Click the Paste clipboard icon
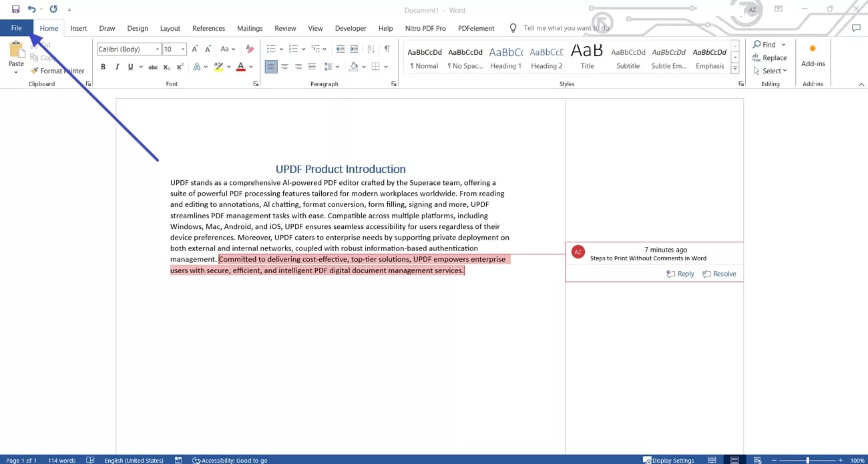Image resolution: width=868 pixels, height=464 pixels. (16, 50)
